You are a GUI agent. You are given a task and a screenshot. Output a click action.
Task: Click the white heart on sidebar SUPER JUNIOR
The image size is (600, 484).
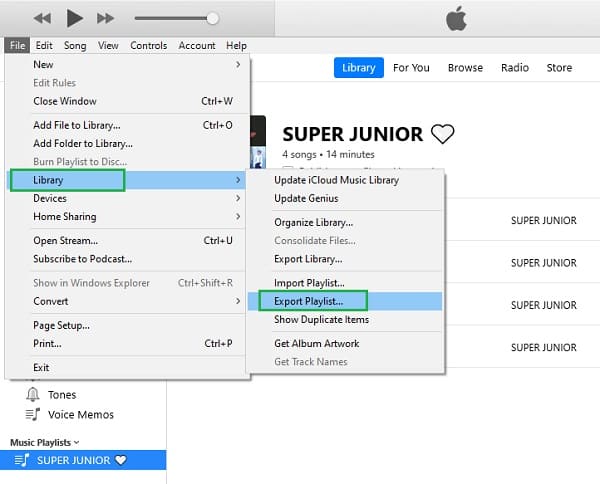point(121,460)
